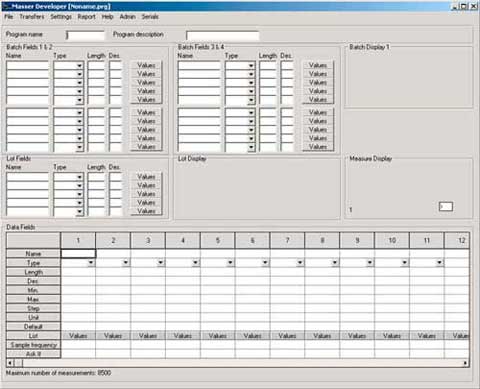Click topmost Values button in Batch Fields 3 & 4

318,65
